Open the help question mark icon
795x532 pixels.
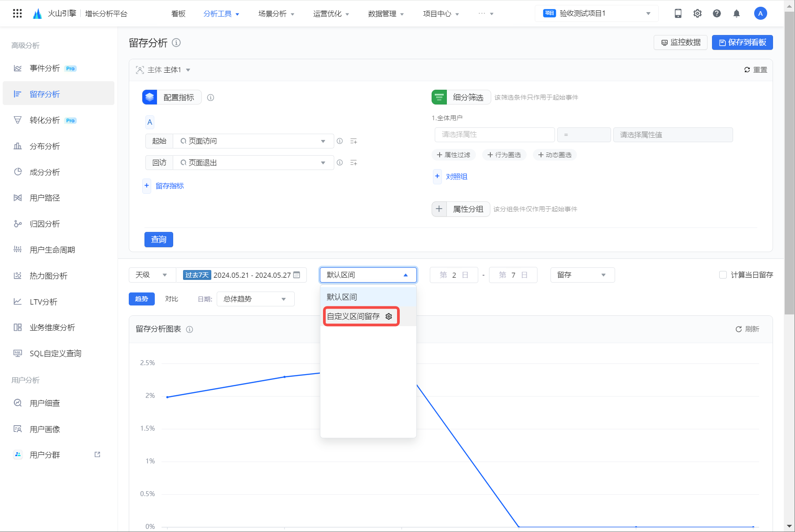click(x=717, y=13)
